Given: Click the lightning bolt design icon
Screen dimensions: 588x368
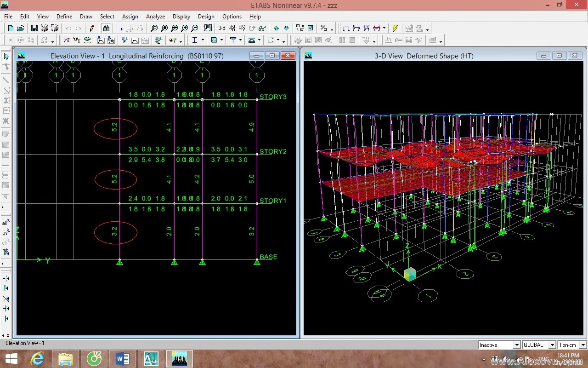Looking at the screenshot, I should click(395, 29).
